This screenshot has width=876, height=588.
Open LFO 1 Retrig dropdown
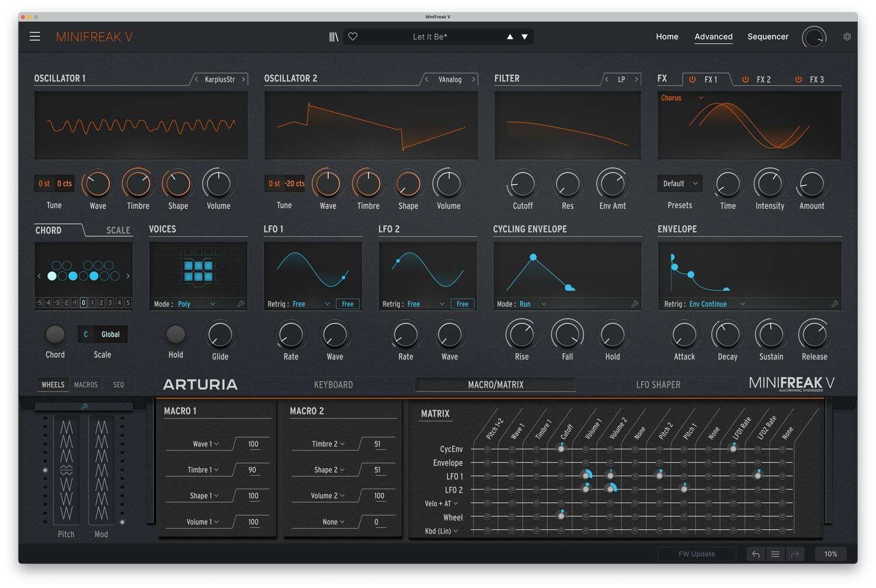(x=311, y=304)
